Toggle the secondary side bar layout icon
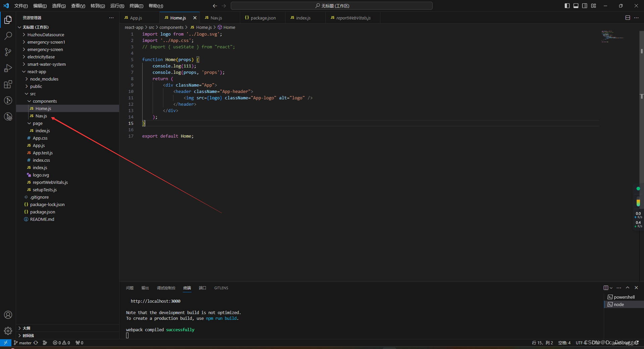Viewport: 644px width, 349px height. (585, 6)
